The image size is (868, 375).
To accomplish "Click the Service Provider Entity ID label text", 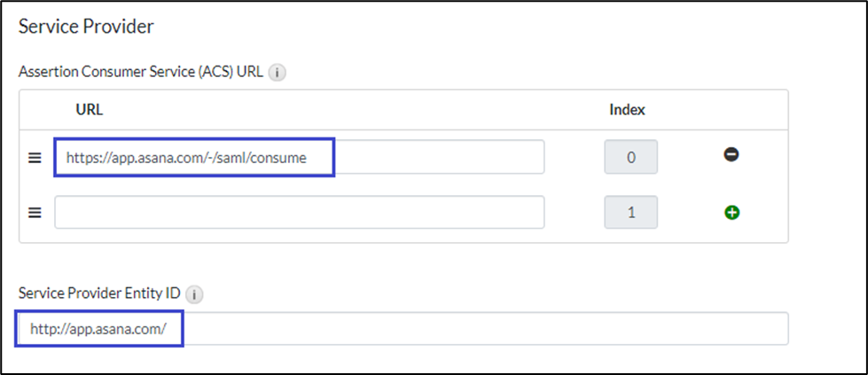I will (x=99, y=293).
